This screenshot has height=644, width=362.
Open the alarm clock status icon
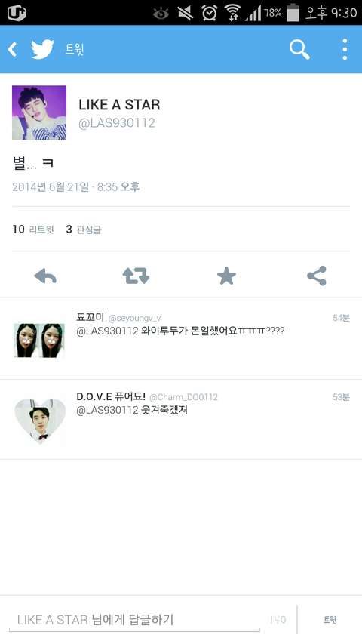tap(210, 13)
